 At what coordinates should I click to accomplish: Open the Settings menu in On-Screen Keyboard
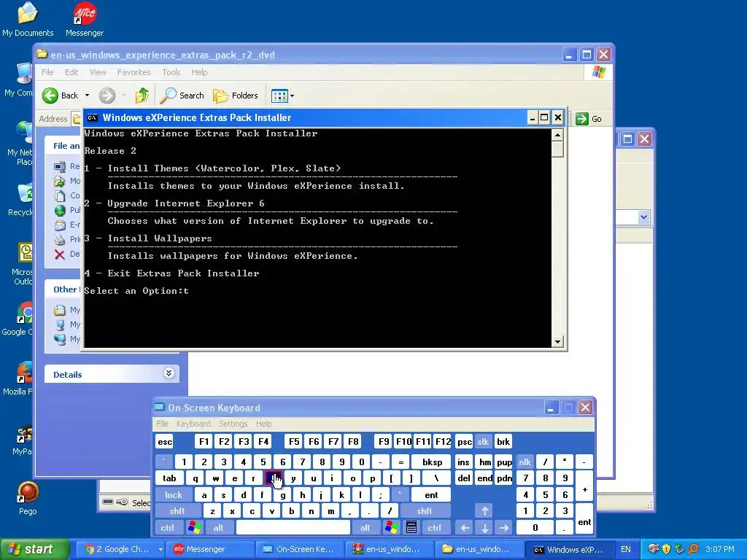233,424
